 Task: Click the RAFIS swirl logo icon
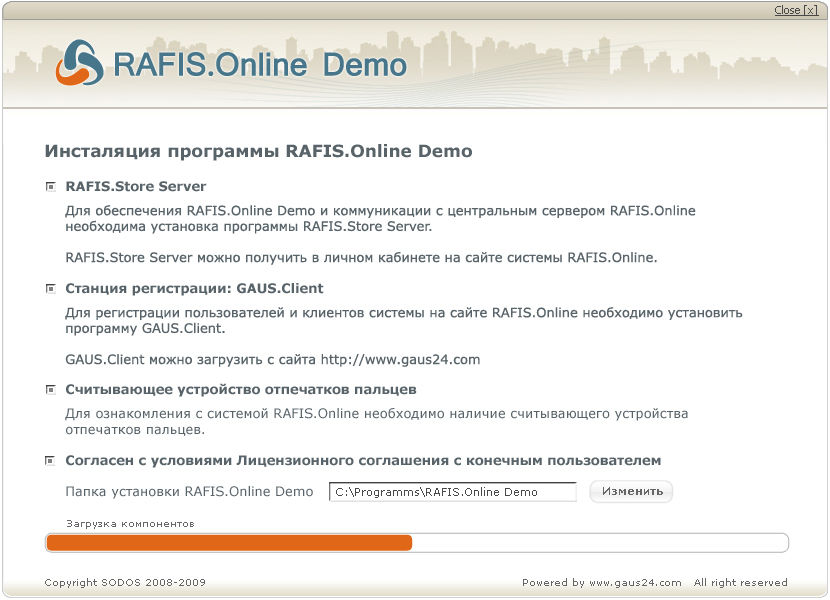[x=79, y=64]
